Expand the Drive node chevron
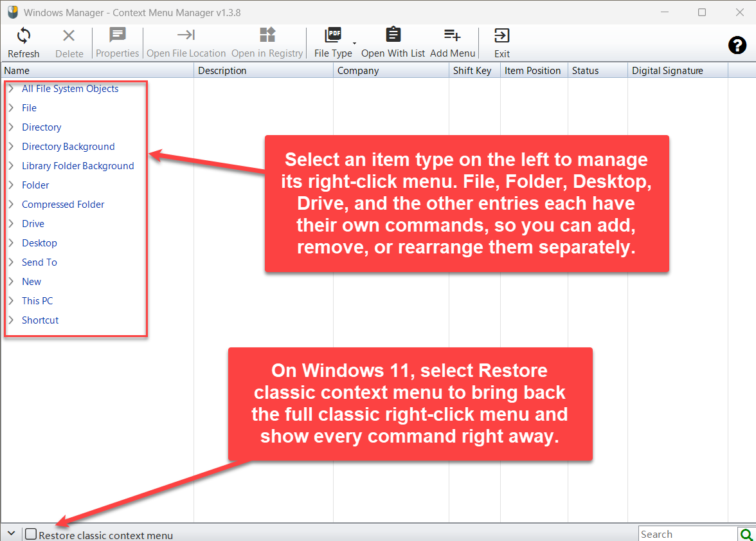 point(11,223)
